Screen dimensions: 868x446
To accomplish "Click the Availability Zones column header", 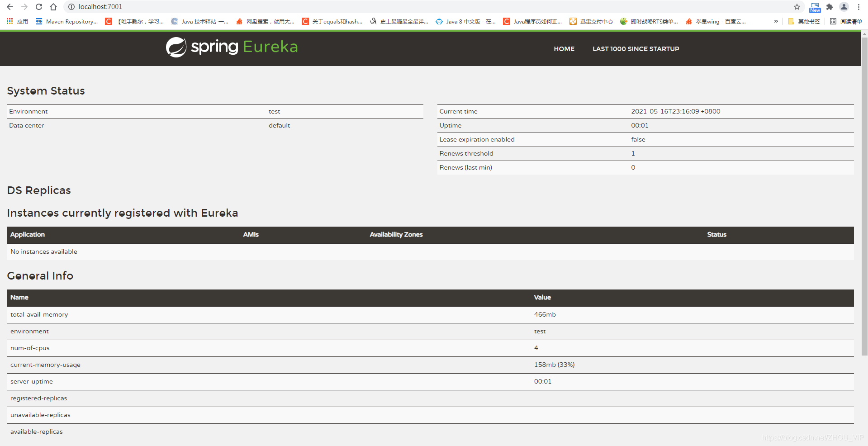I will pos(396,234).
